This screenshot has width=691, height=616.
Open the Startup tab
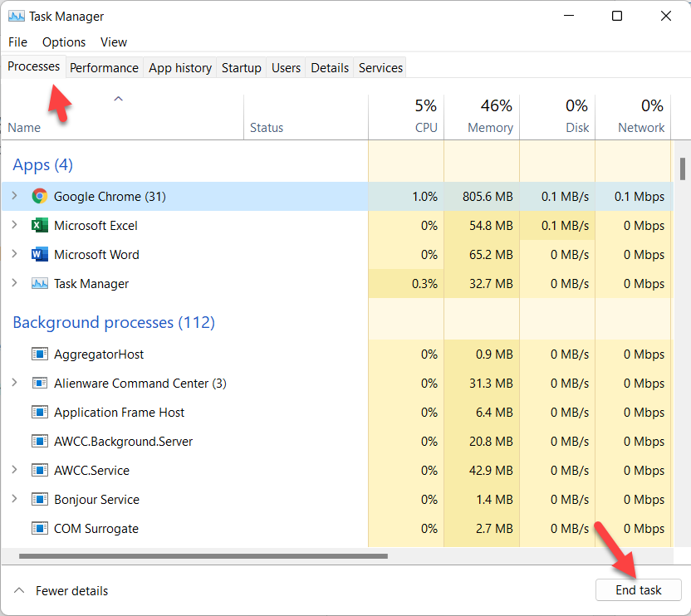(x=241, y=68)
